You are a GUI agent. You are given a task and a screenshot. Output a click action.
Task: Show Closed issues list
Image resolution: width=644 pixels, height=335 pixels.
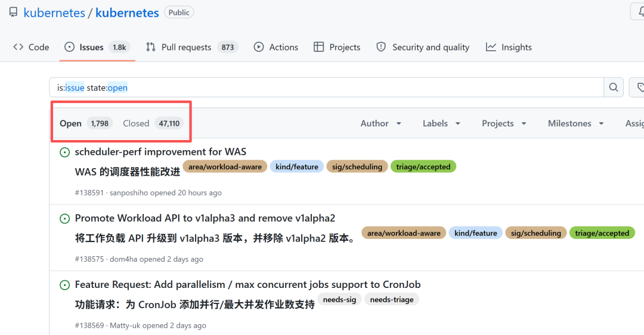coord(153,123)
